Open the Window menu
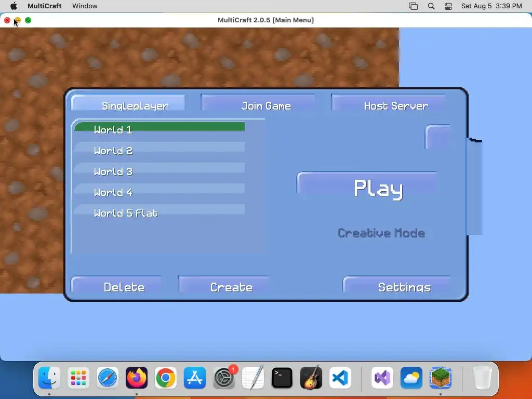Screen dimensions: 532x399 (x=85, y=6)
